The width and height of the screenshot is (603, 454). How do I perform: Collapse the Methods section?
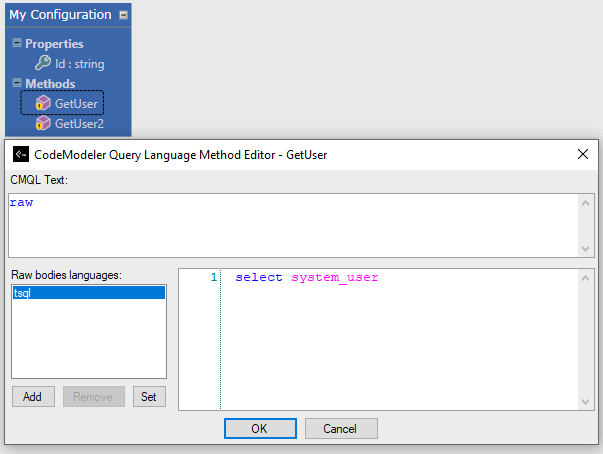(x=16, y=84)
